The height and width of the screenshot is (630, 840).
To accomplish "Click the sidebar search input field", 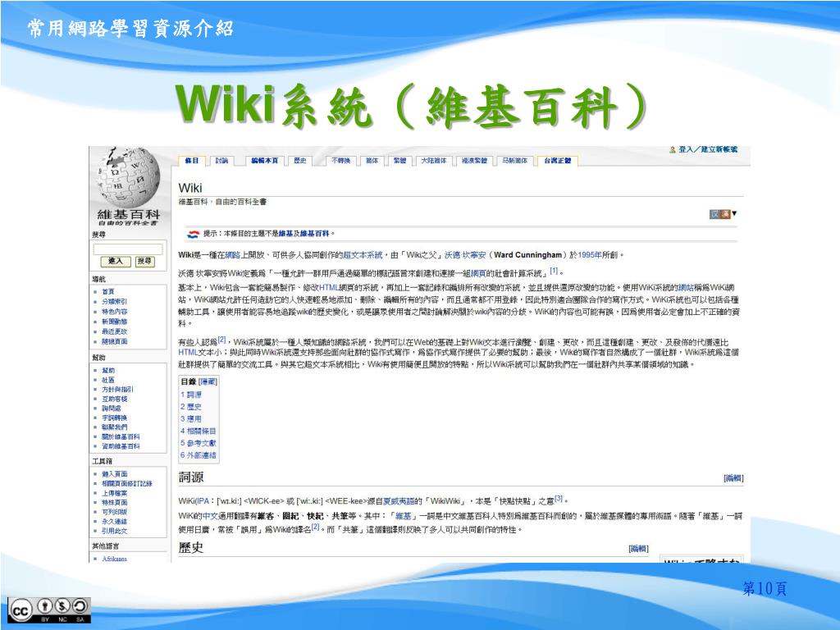I will point(128,249).
